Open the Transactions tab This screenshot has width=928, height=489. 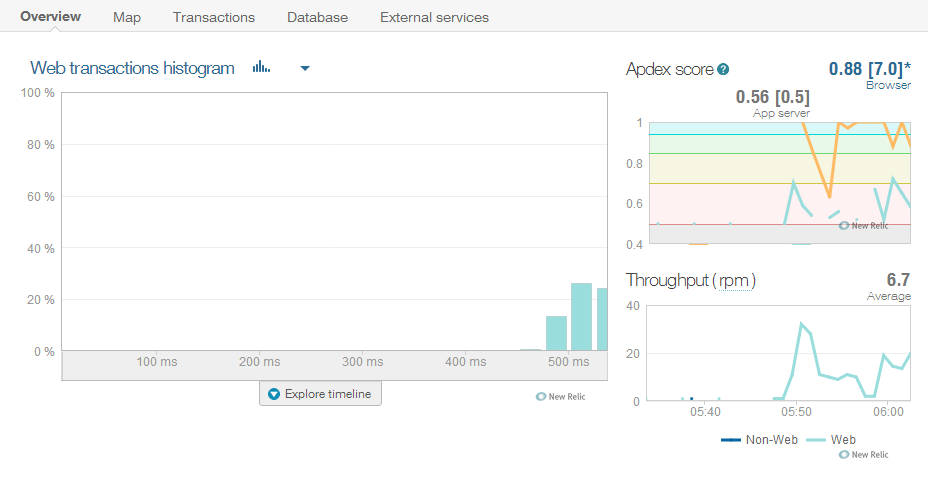(214, 17)
